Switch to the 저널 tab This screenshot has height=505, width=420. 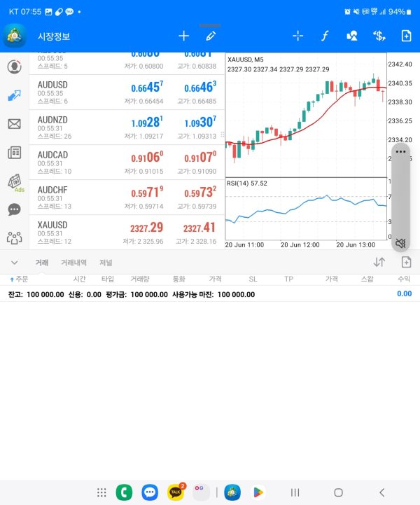pyautogui.click(x=106, y=263)
